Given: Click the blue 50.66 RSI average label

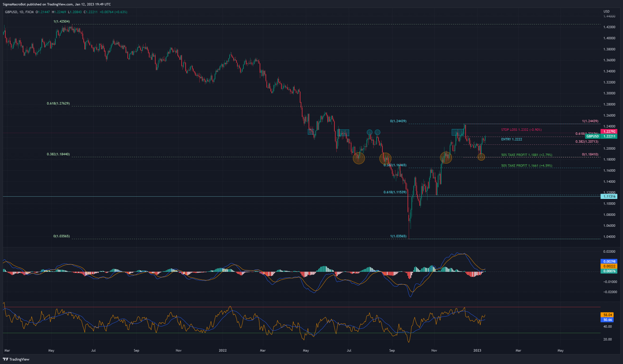Looking at the screenshot, I should point(607,320).
